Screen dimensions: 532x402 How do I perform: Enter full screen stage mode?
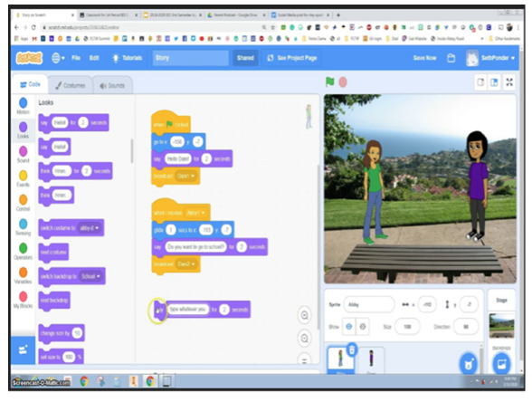[x=509, y=82]
